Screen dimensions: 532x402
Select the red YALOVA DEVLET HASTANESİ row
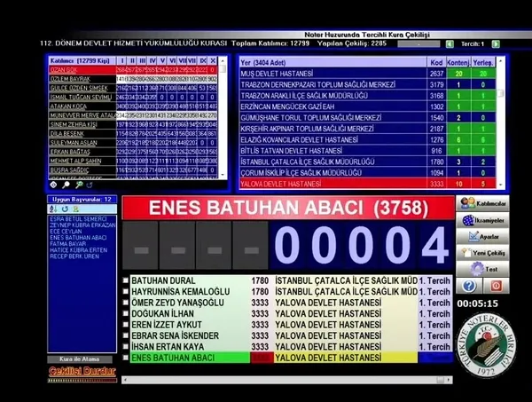point(367,184)
